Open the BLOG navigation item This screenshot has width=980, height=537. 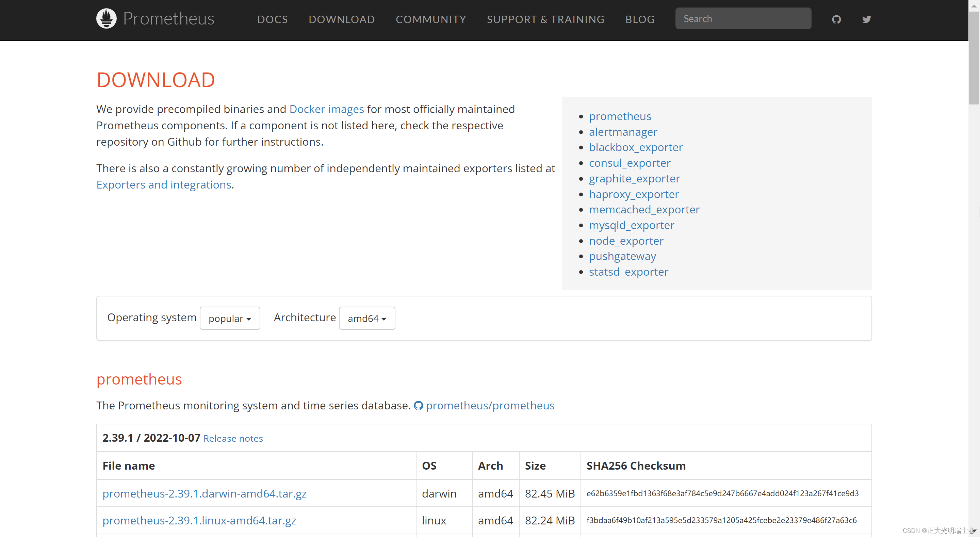click(x=640, y=19)
